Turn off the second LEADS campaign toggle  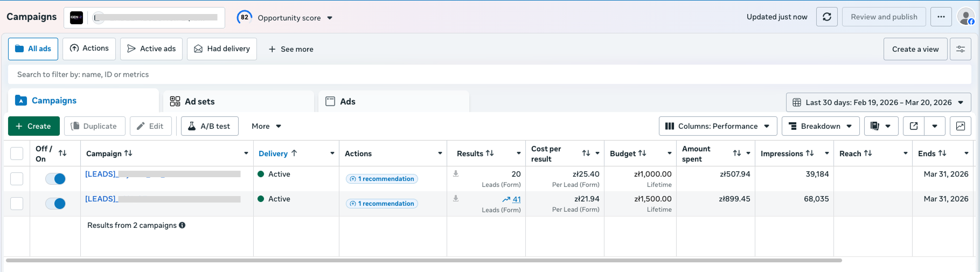[x=55, y=204]
